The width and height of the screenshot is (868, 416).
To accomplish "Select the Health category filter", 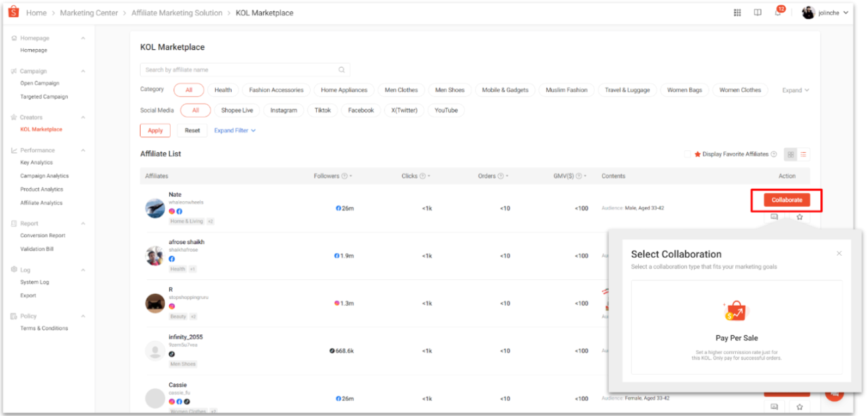I will (x=223, y=90).
